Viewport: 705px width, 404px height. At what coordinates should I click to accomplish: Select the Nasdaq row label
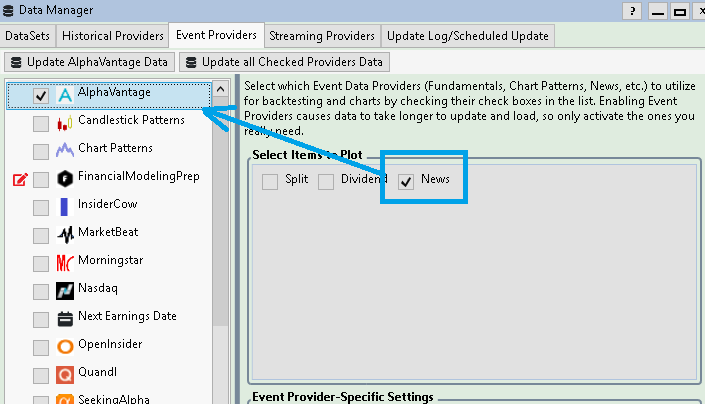pos(98,288)
